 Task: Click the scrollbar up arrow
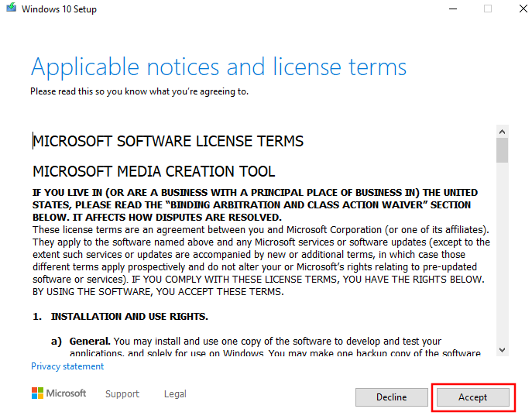click(x=502, y=132)
